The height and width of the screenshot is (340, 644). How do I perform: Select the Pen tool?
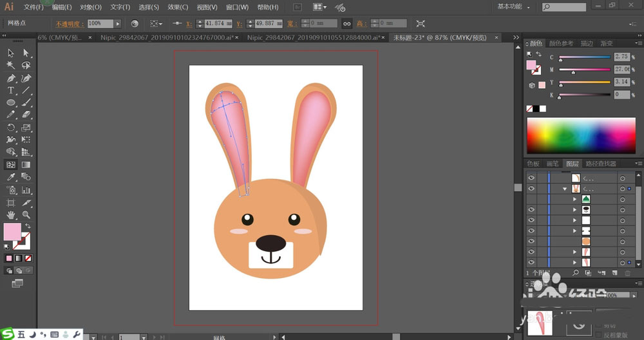tap(11, 78)
